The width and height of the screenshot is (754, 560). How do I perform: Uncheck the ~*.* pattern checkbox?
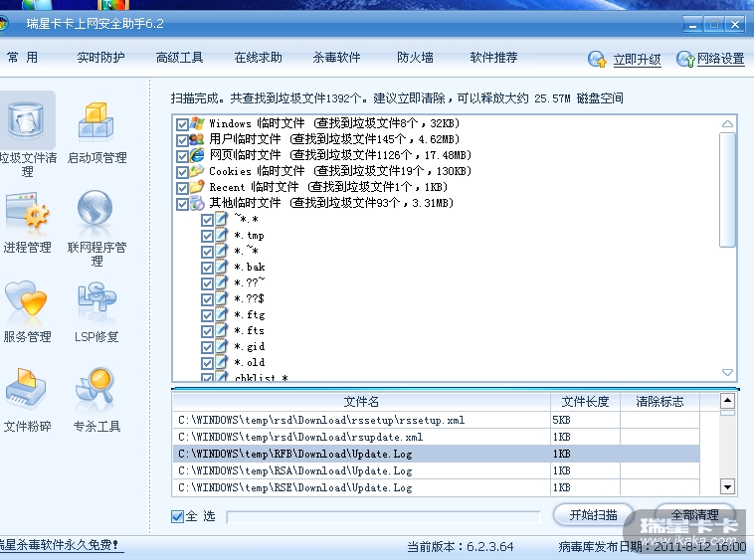(x=207, y=220)
